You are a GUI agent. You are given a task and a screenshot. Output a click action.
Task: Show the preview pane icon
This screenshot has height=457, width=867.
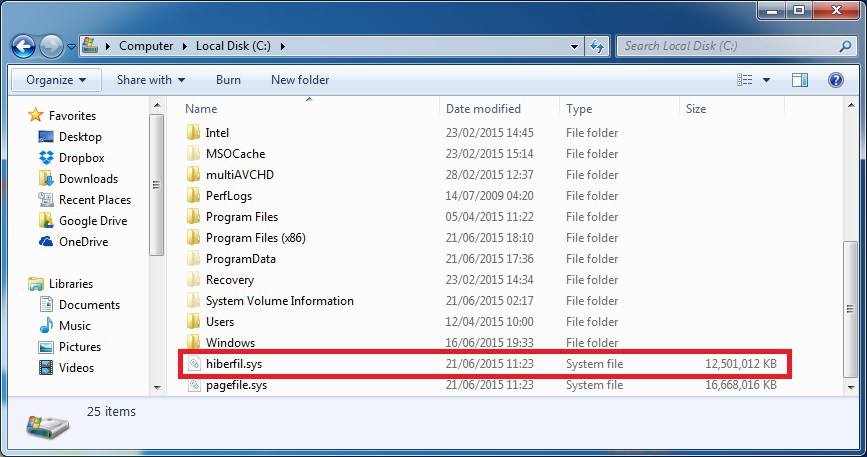point(800,80)
